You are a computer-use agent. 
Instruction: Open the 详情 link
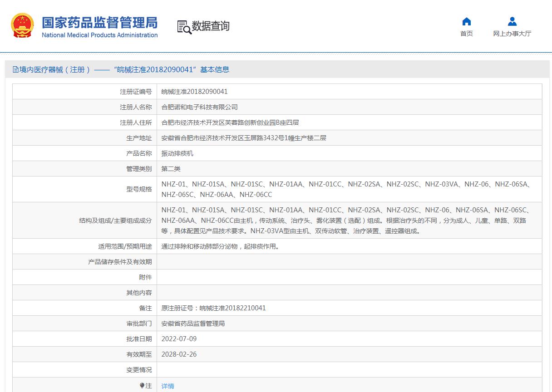[x=168, y=386]
